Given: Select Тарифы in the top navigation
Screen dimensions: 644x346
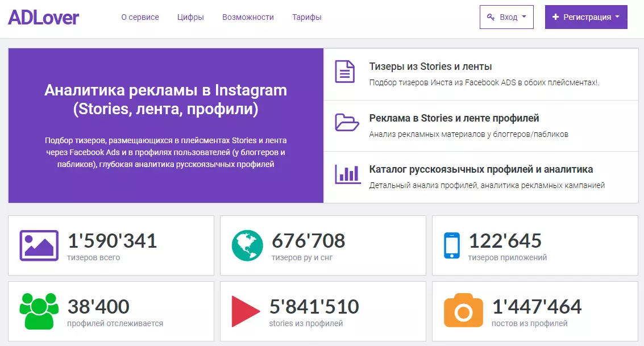Looking at the screenshot, I should tap(307, 17).
